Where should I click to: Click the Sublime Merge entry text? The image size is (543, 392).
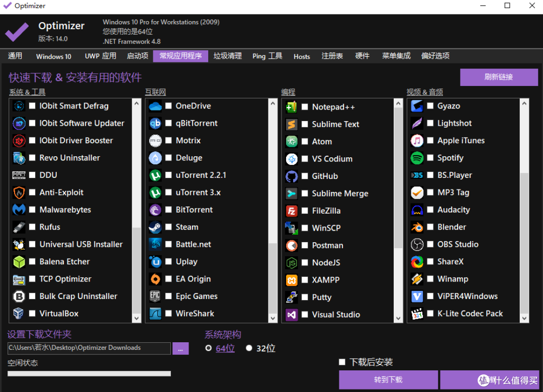pyautogui.click(x=340, y=193)
